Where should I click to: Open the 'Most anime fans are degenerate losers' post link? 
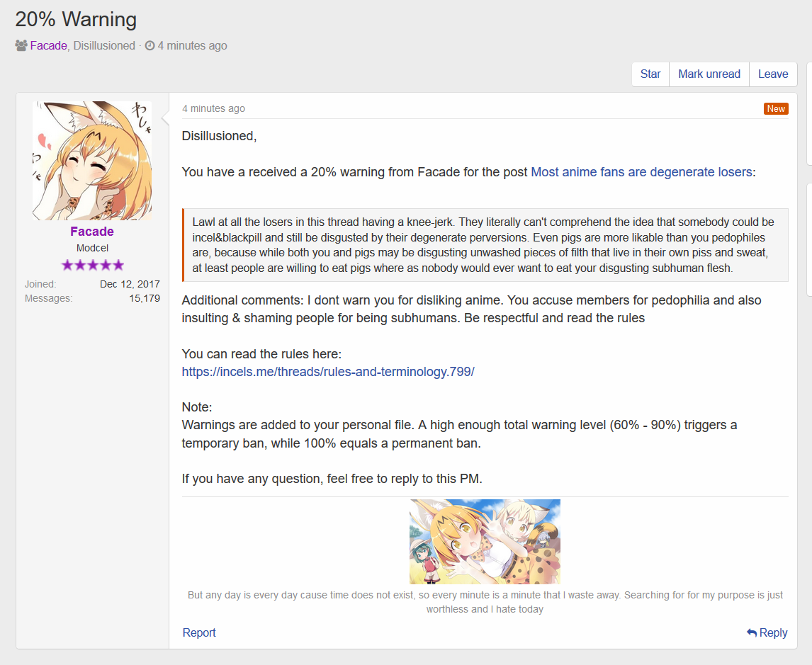tap(642, 172)
